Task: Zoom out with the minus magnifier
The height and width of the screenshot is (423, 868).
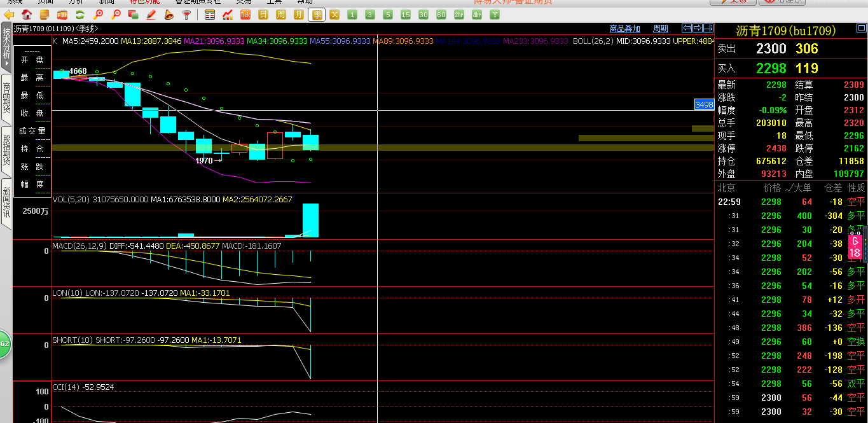Action: click(x=116, y=14)
